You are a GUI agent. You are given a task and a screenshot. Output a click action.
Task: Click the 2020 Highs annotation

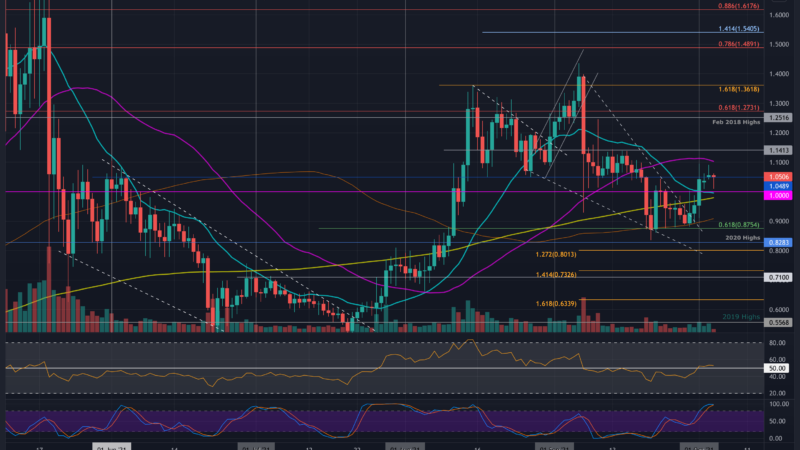[743, 238]
